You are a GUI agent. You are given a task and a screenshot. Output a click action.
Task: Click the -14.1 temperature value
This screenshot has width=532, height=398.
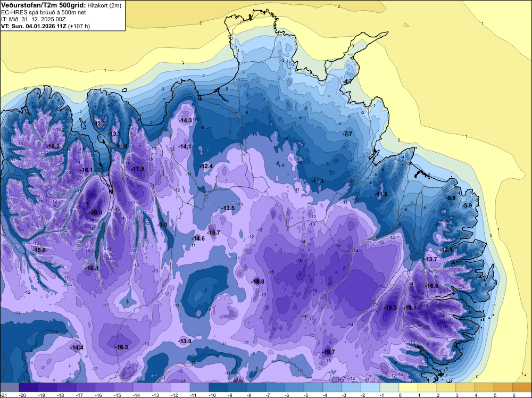tap(185, 146)
